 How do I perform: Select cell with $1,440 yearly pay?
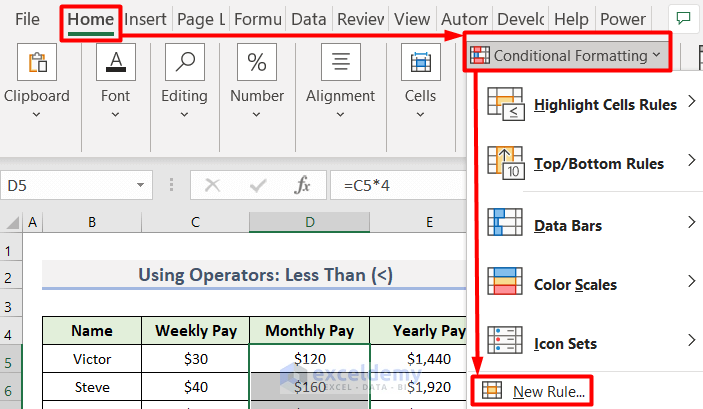coord(419,359)
